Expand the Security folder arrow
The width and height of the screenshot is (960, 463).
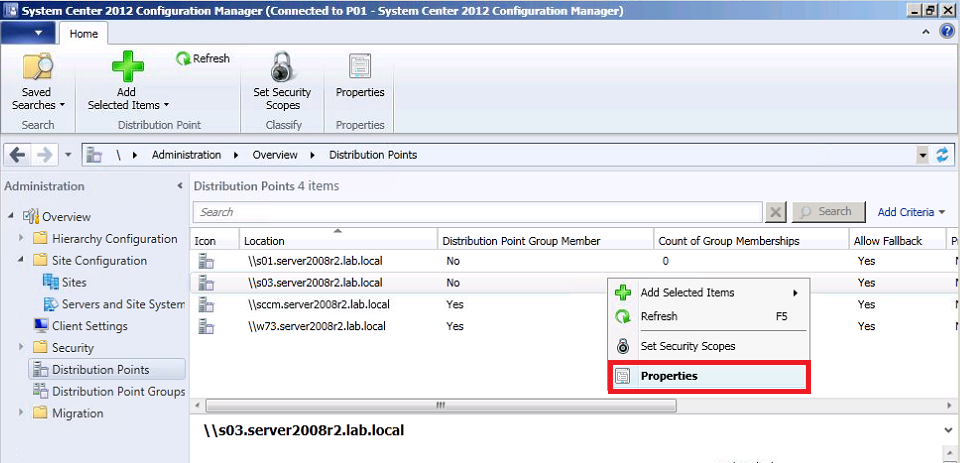21,347
